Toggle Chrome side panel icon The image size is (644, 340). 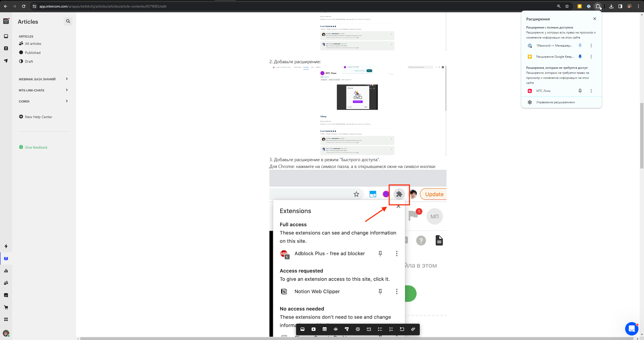(620, 6)
